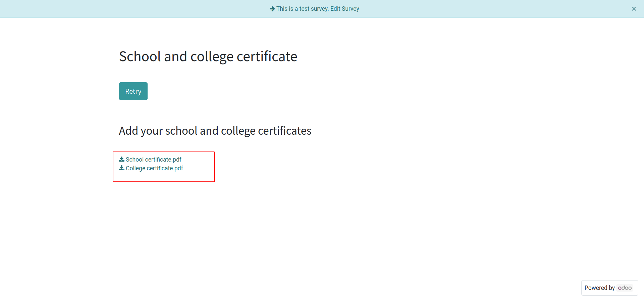Download School certificate.pdf

tap(154, 160)
